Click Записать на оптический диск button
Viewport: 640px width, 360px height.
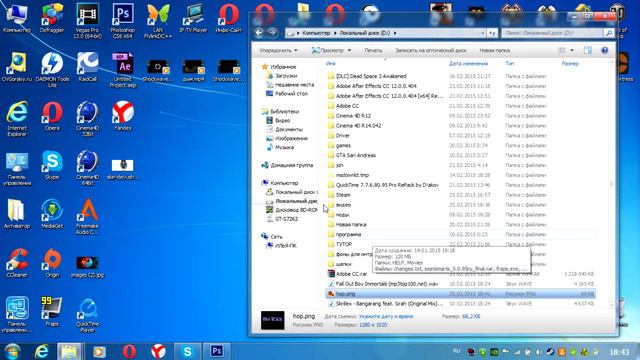point(431,50)
